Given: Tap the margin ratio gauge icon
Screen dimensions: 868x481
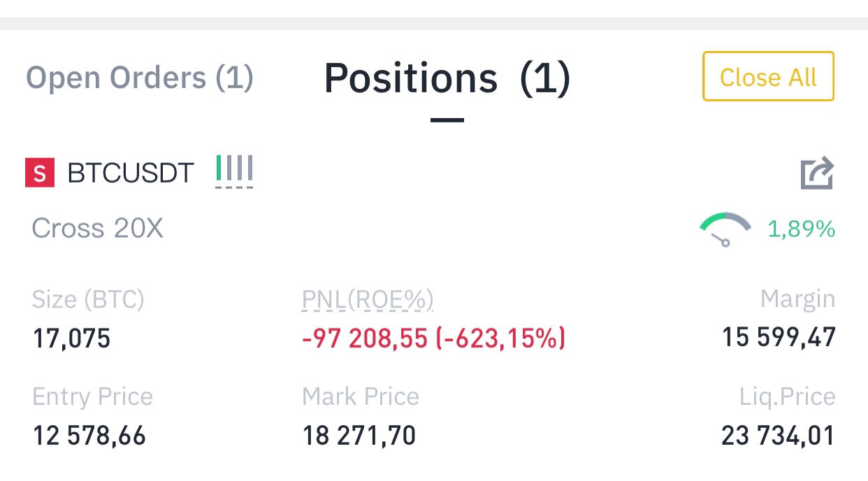Looking at the screenshot, I should coord(725,229).
